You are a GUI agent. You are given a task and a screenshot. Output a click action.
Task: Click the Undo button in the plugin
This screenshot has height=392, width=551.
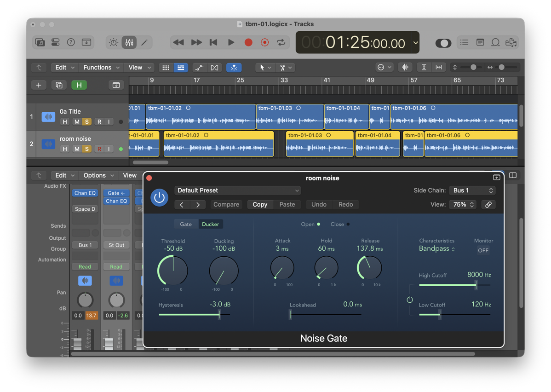(x=319, y=204)
